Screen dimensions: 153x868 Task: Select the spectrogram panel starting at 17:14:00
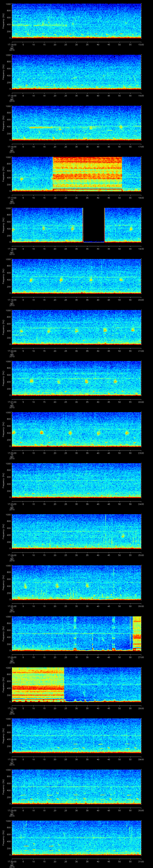coord(76,21)
